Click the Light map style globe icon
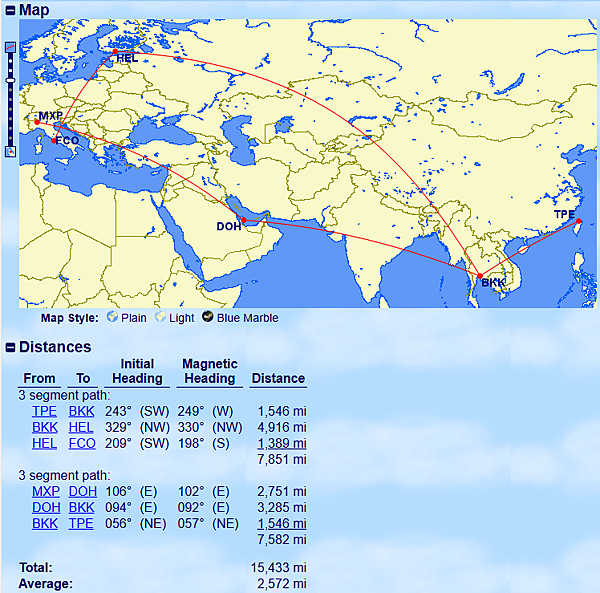 point(160,316)
